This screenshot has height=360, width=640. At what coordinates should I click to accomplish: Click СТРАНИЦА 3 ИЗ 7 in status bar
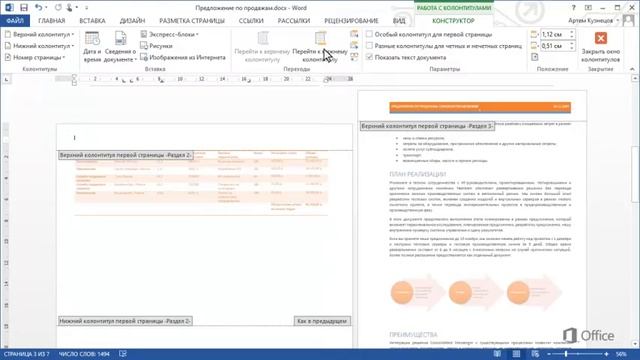[27, 354]
